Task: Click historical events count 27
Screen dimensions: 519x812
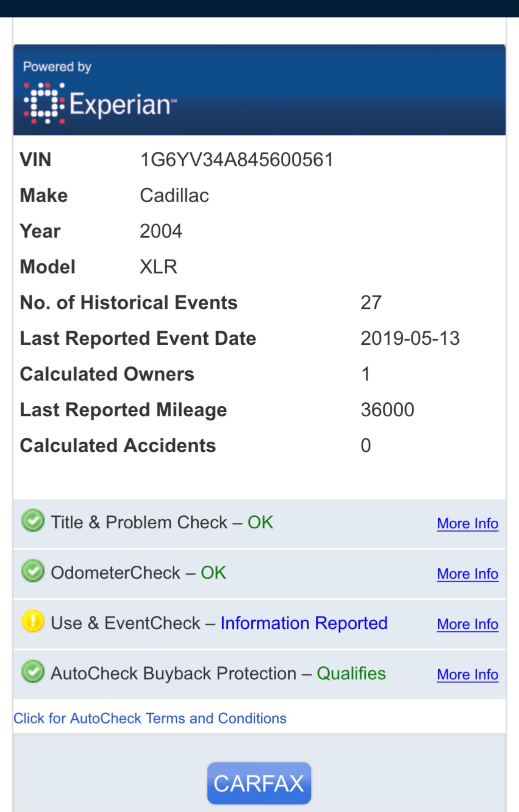Action: pos(371,303)
